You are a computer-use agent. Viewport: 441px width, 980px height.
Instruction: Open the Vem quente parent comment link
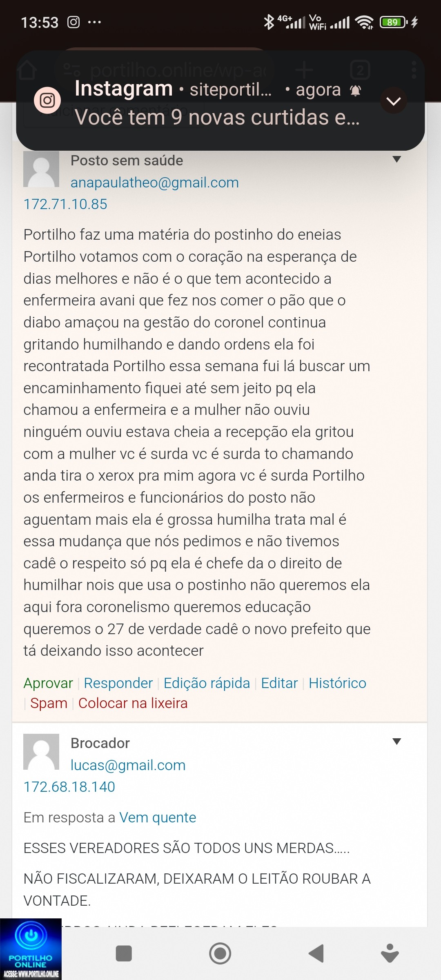(158, 817)
